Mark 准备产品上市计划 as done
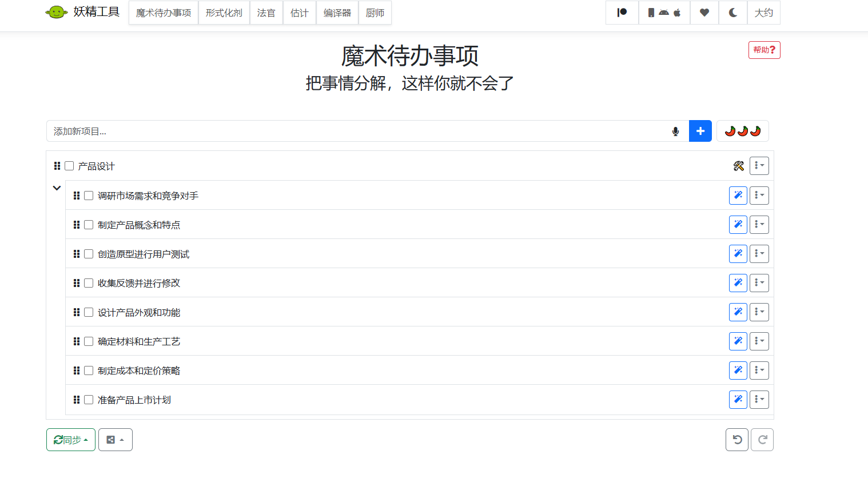Image resolution: width=868 pixels, height=502 pixels. 89,400
